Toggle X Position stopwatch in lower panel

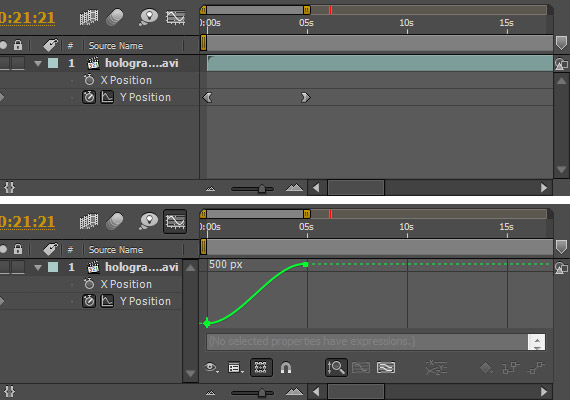coord(89,284)
